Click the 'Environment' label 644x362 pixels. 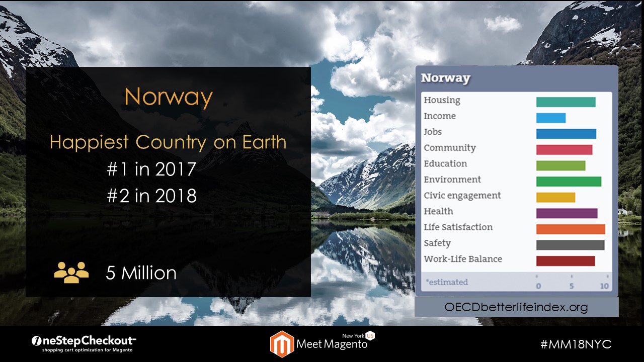coord(452,179)
